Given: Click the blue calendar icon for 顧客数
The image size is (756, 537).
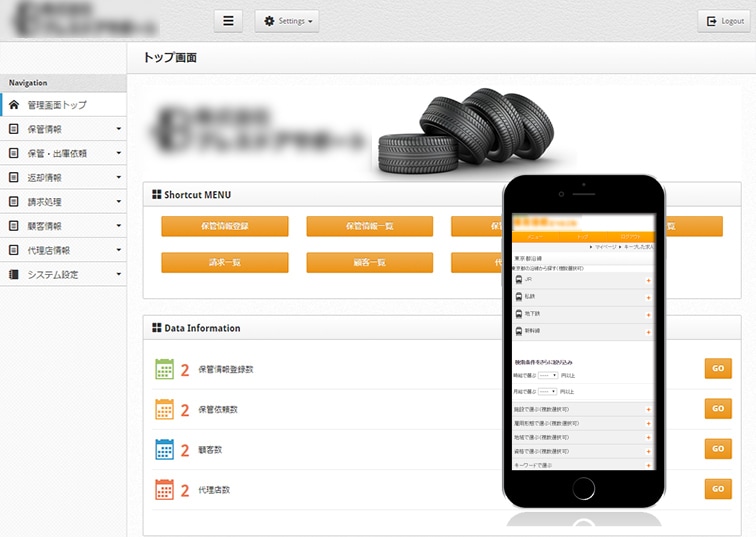Looking at the screenshot, I should (x=164, y=449).
